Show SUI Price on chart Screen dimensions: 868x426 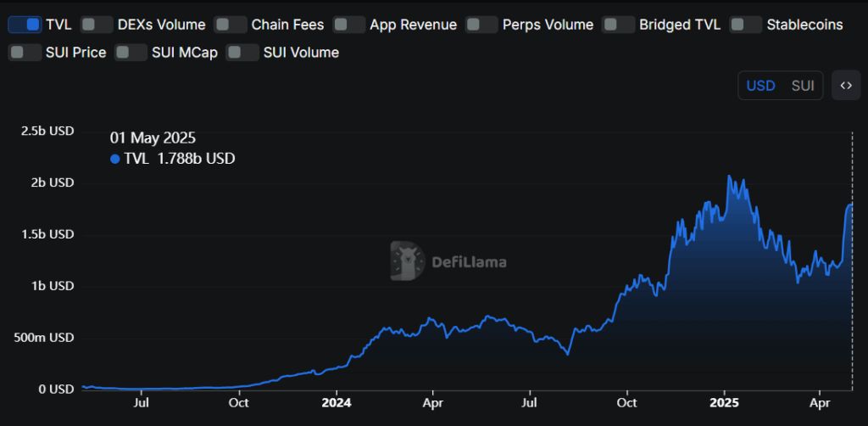coord(25,53)
